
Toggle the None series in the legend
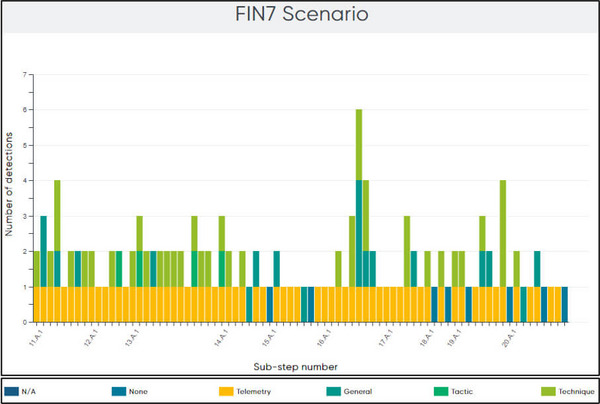pyautogui.click(x=136, y=391)
